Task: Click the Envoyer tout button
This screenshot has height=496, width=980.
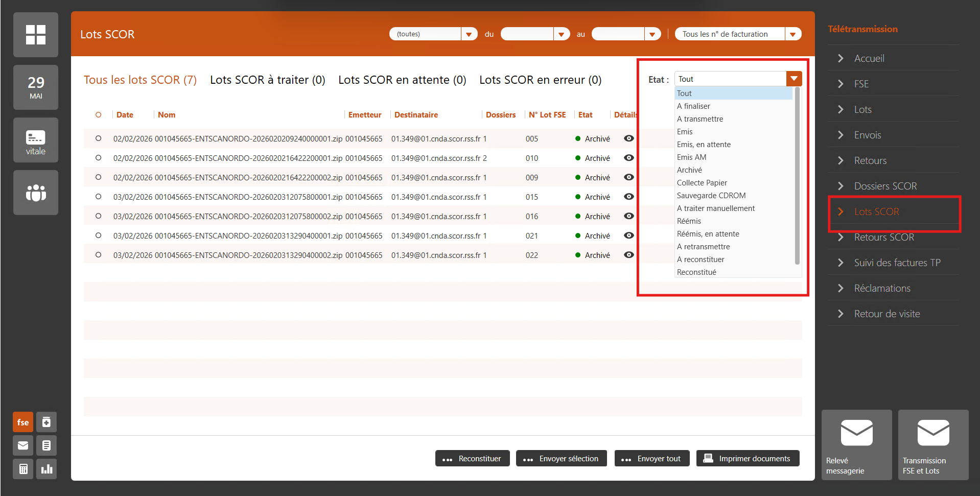Action: [651, 458]
